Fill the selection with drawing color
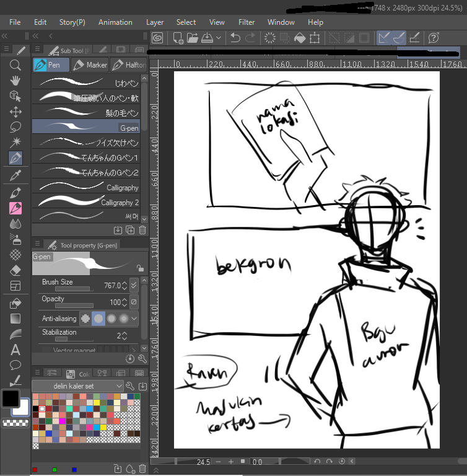Viewport: 467px width, 476px height. (x=300, y=38)
